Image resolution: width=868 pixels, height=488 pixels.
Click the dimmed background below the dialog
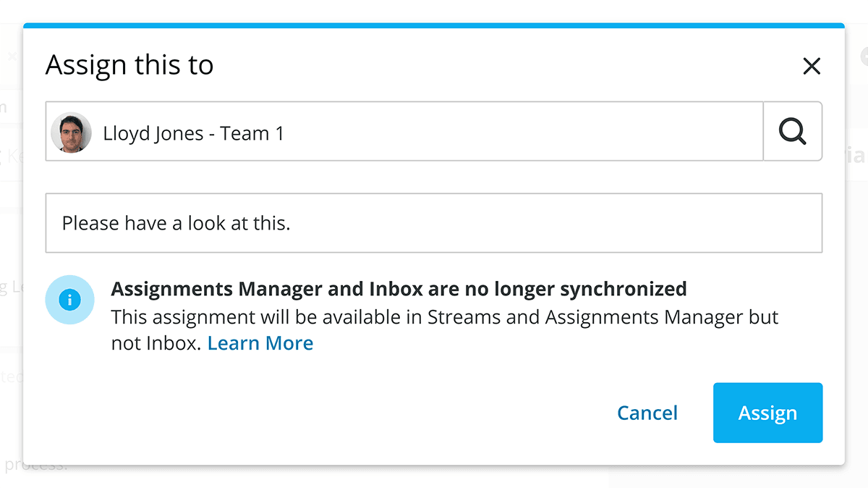(x=434, y=477)
